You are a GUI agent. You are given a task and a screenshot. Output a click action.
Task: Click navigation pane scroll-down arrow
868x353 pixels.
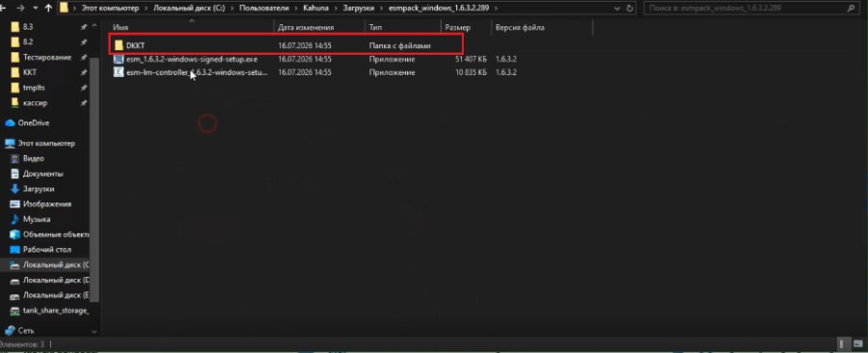tap(95, 332)
